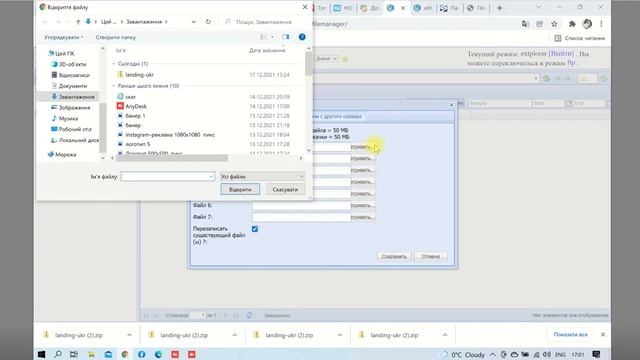Expand first landing-ukr (2).zip download options
The height and width of the screenshot is (360, 640).
click(x=129, y=335)
